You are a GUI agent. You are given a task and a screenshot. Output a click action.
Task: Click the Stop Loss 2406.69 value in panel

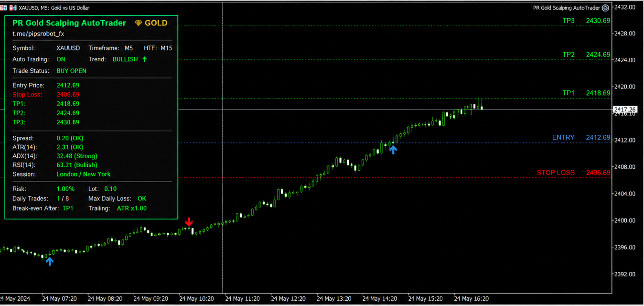coord(68,94)
